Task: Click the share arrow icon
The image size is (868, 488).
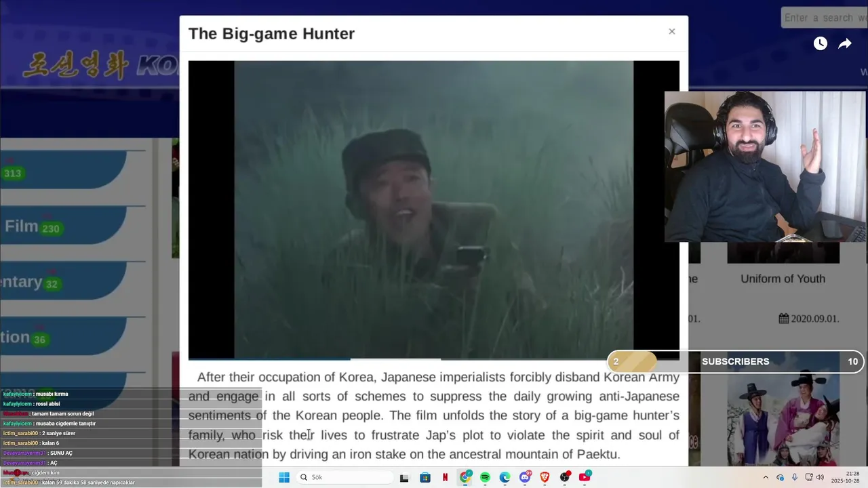Action: click(845, 43)
